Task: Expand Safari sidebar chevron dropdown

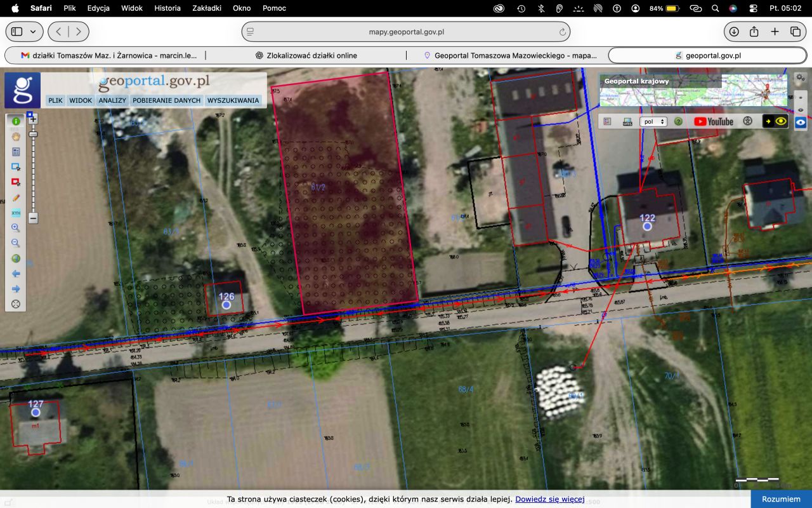Action: [x=32, y=32]
